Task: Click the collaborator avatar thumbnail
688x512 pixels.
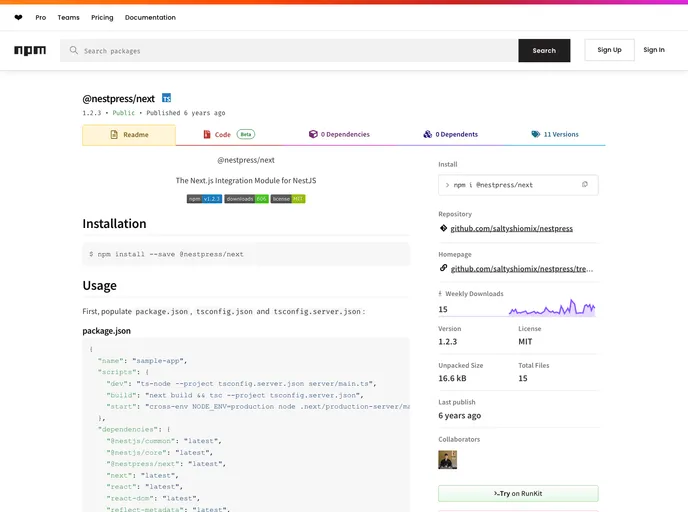Action: [448, 460]
